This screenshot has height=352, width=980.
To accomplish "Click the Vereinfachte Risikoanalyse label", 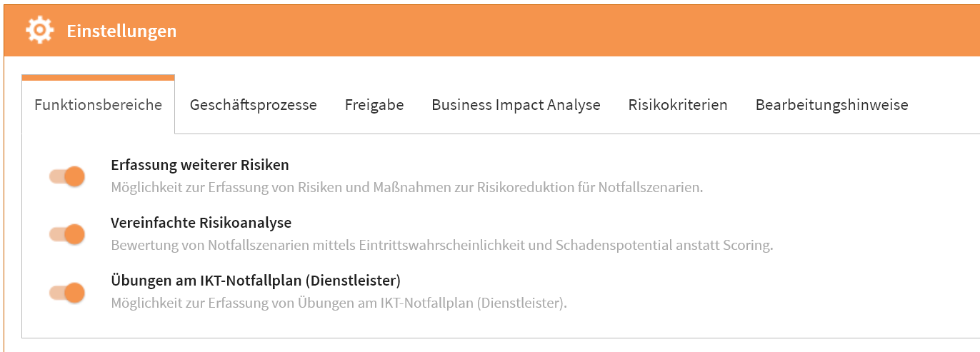I will point(201,223).
